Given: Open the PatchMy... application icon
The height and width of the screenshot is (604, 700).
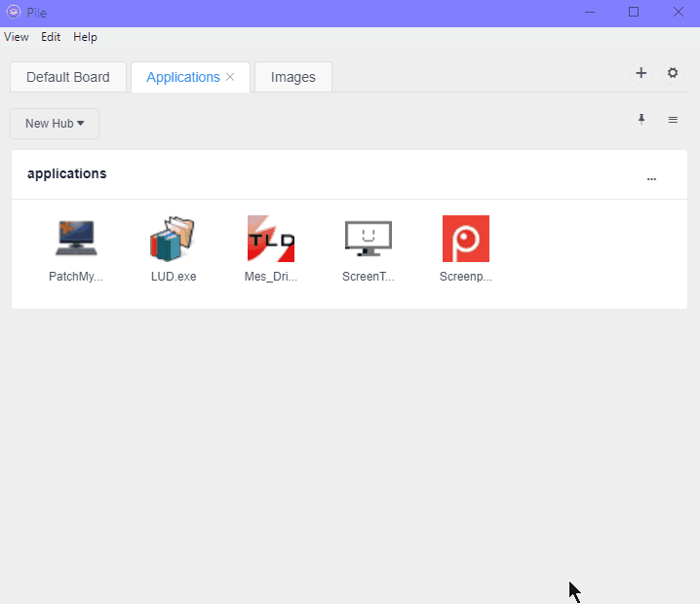Looking at the screenshot, I should coord(76,239).
